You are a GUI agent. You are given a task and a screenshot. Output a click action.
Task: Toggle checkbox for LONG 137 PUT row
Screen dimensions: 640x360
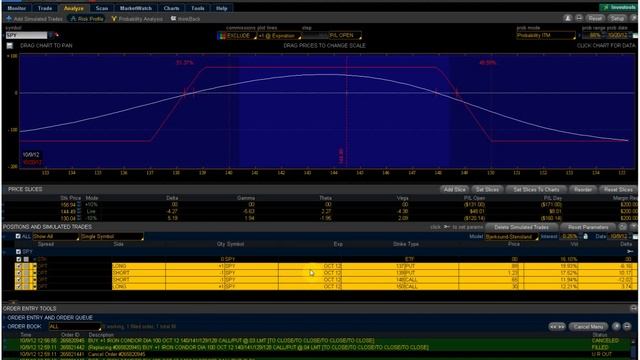coord(19,266)
